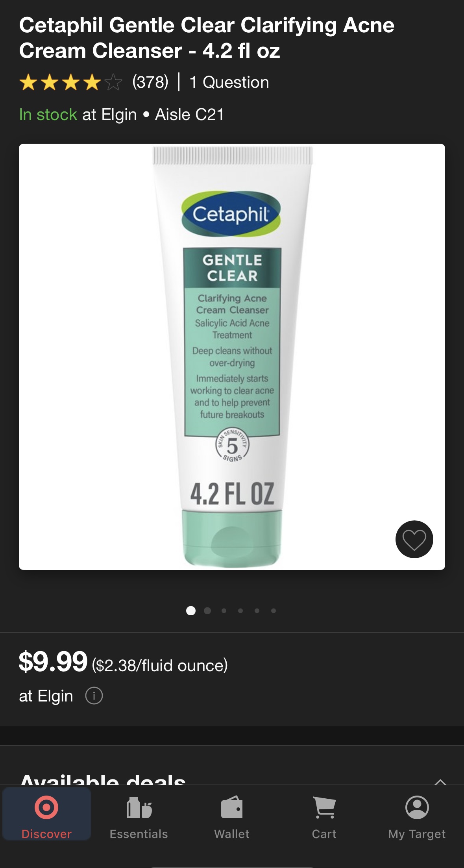Tap the Cetaphil product image thumbnail
The width and height of the screenshot is (464, 868).
(232, 357)
